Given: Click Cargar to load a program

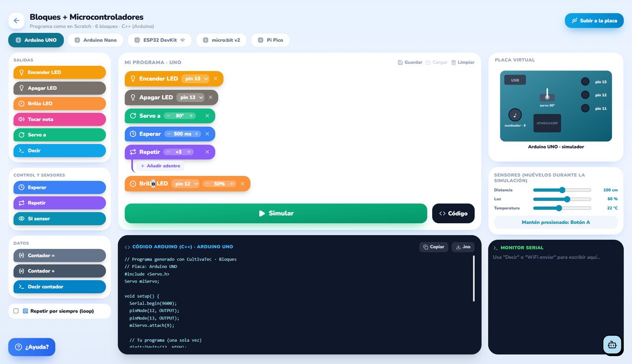Looking at the screenshot, I should pos(436,62).
